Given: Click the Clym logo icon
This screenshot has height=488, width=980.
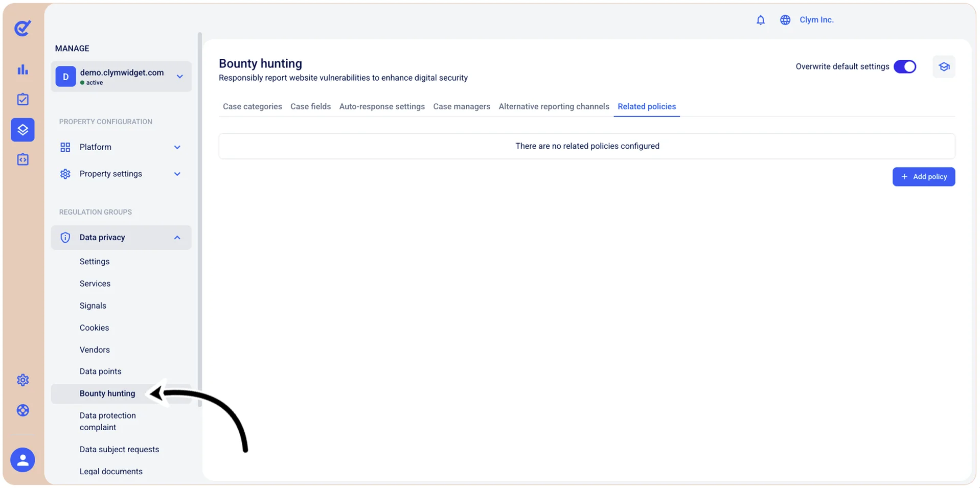Looking at the screenshot, I should coord(22,28).
